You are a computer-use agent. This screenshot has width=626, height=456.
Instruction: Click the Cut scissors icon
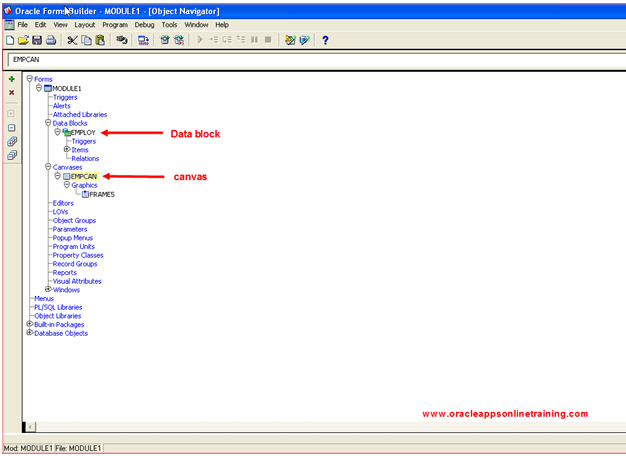click(x=72, y=40)
